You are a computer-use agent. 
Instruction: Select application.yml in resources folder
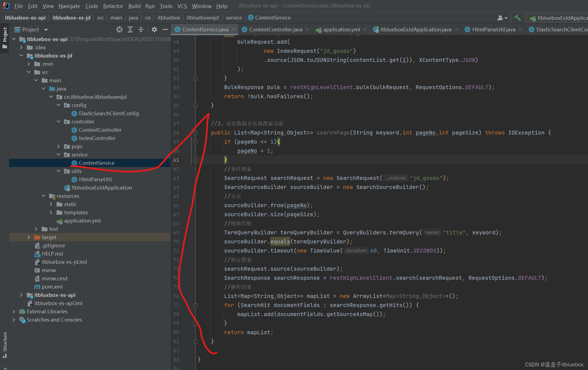[x=82, y=221]
